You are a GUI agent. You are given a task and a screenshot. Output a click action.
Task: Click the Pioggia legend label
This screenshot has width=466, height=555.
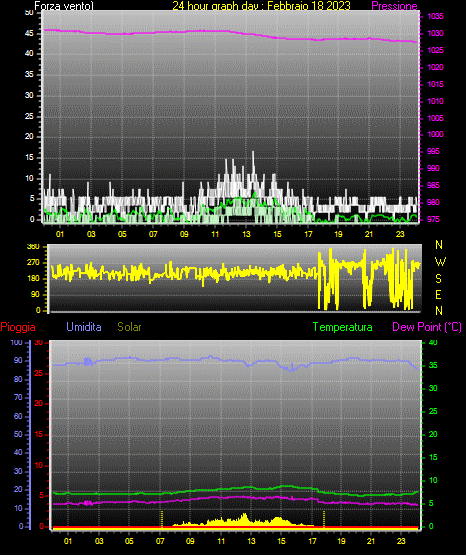[18, 327]
